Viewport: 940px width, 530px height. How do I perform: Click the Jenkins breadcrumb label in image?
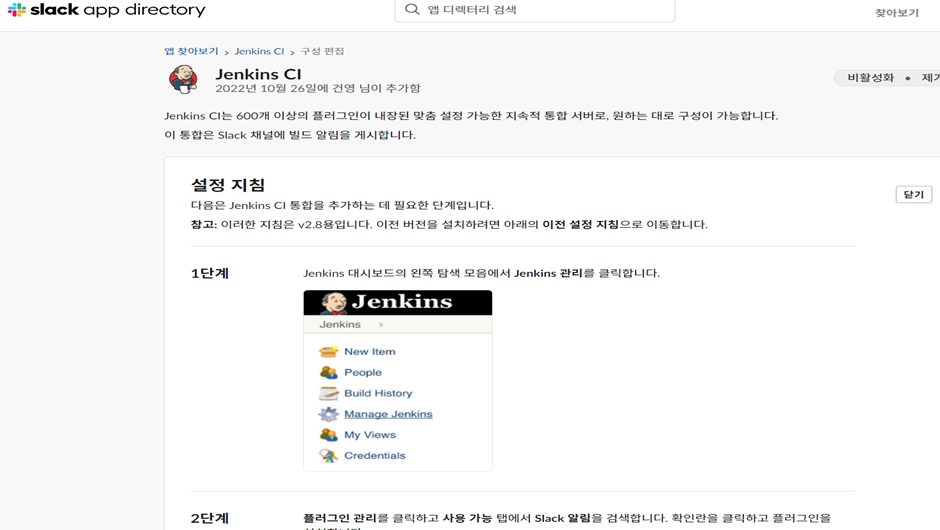(x=340, y=324)
